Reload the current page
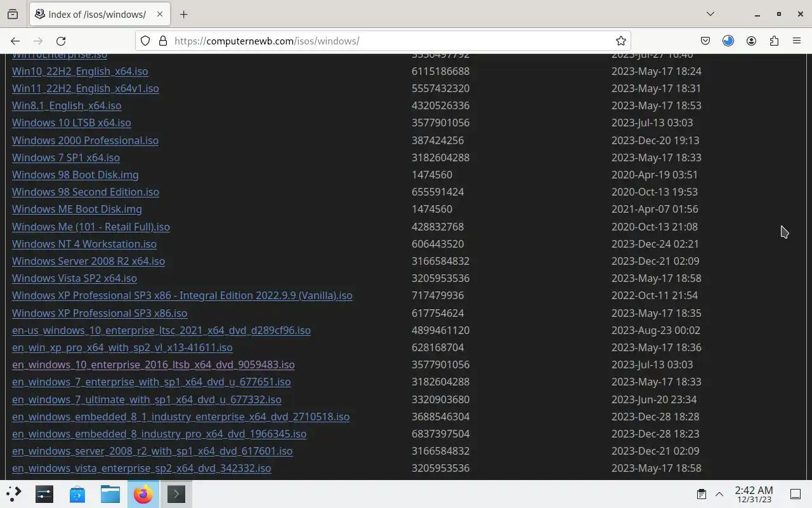Image resolution: width=812 pixels, height=508 pixels. pyautogui.click(x=61, y=41)
